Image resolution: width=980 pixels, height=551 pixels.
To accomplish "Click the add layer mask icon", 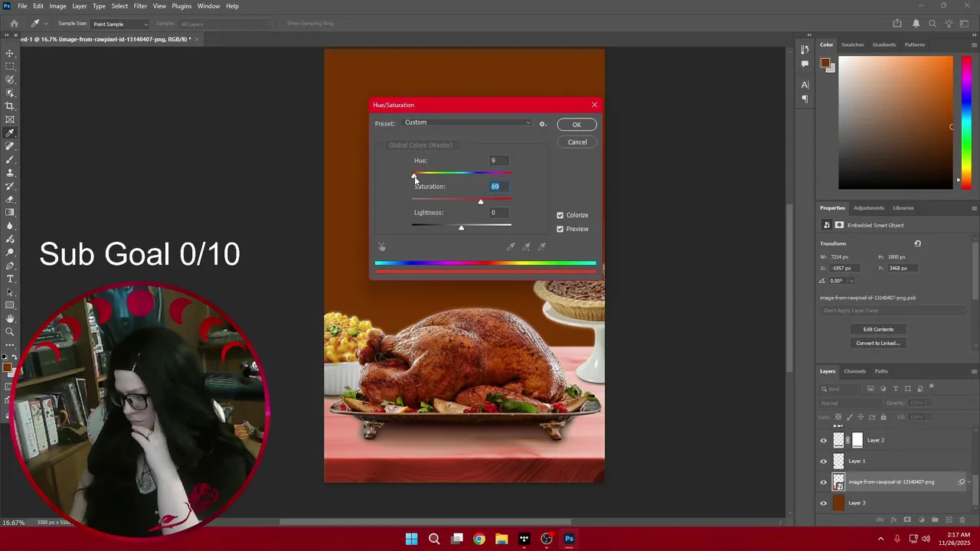I will (x=907, y=520).
